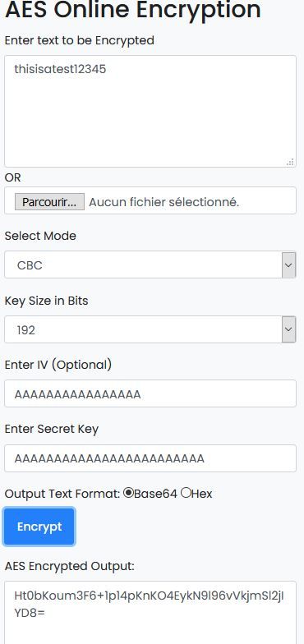Viewport: 304px width, 644px height.
Task: Open the Select Mode dropdown showing CBC
Action: click(x=150, y=264)
